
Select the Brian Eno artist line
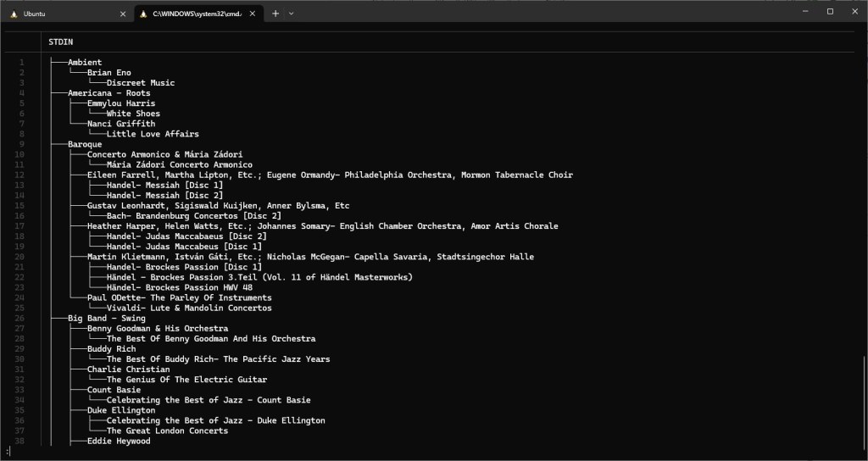click(108, 73)
